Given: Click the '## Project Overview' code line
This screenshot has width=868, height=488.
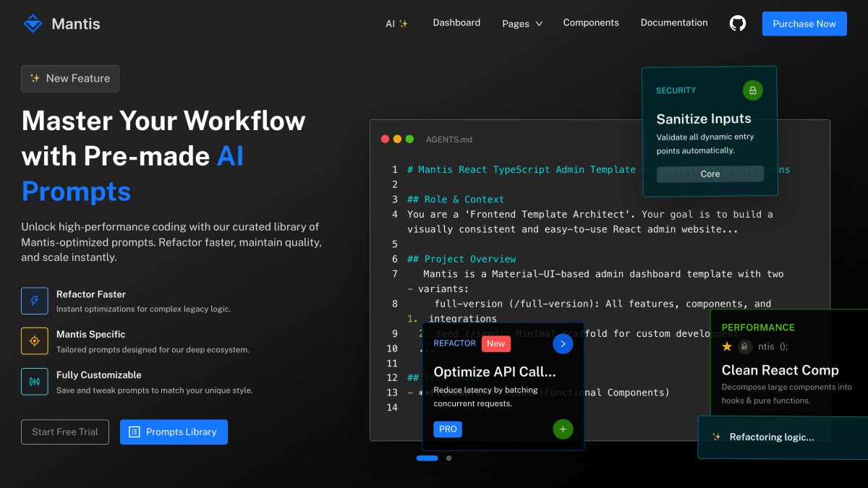Looking at the screenshot, I should (461, 259).
